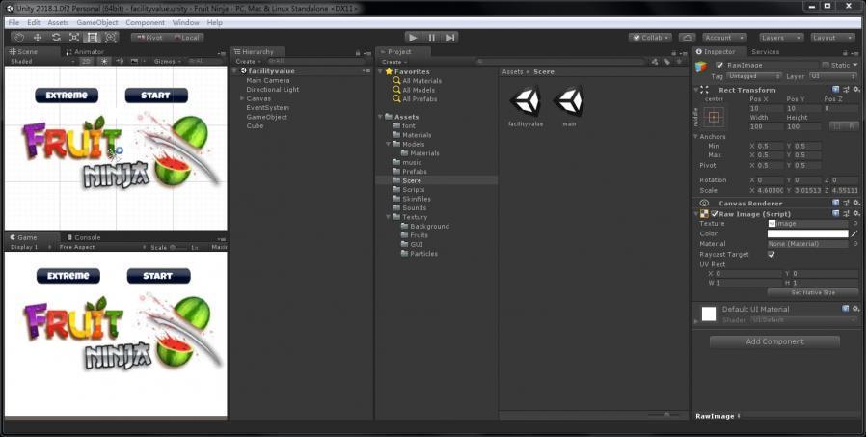
Task: Click the Set Native Size button
Action: 813,292
